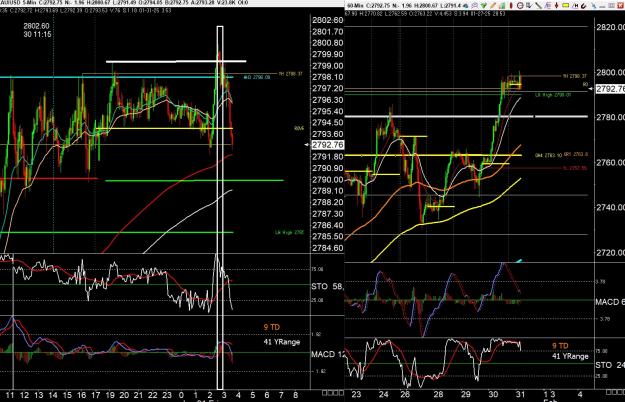Image resolution: width=625 pixels, height=402 pixels.
Task: Select the pointer cursor tool in 60-Min toolbar
Action: 529,6
